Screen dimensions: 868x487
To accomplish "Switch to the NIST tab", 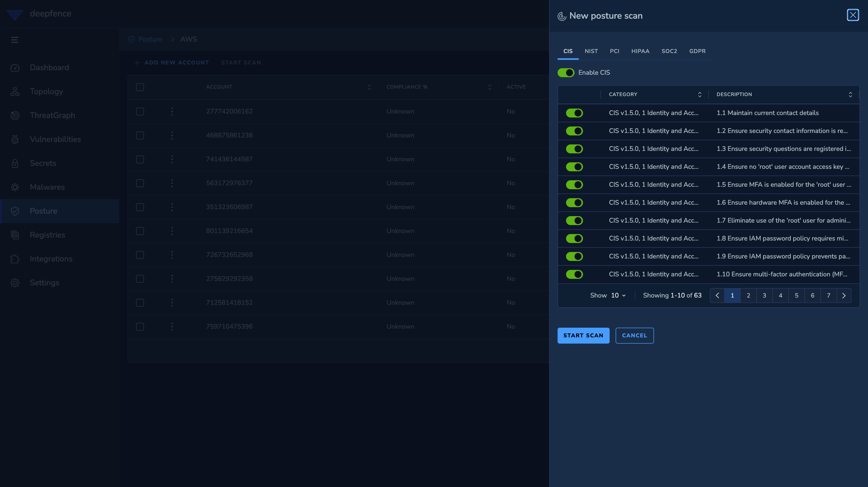I will (591, 51).
